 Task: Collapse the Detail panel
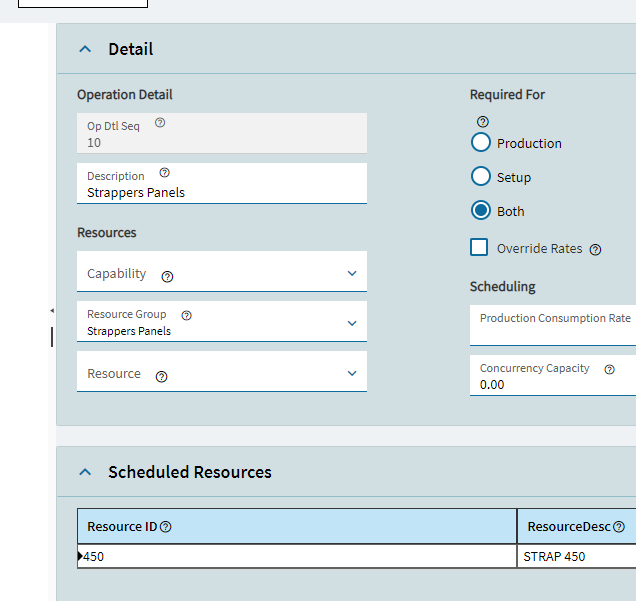[x=85, y=49]
